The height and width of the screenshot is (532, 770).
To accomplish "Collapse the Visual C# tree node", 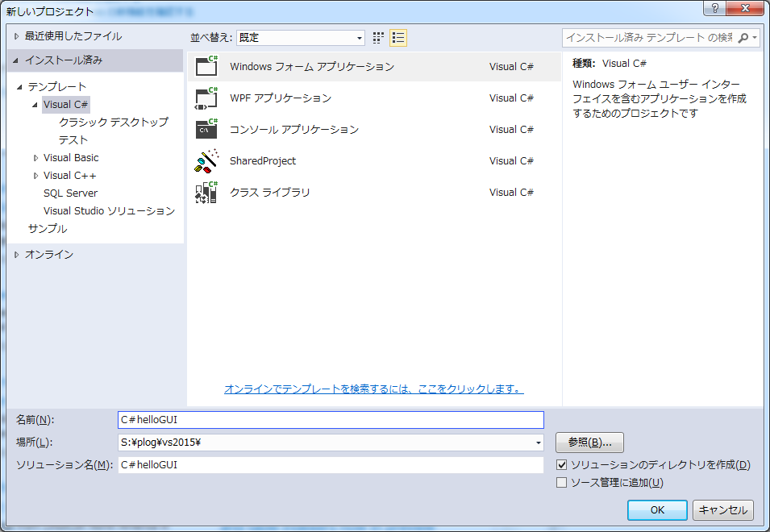I will click(35, 105).
